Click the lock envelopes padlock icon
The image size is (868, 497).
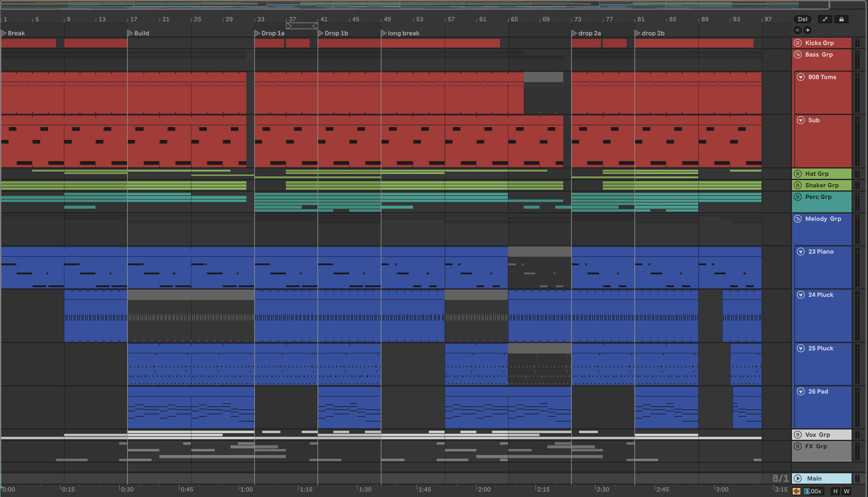[841, 19]
